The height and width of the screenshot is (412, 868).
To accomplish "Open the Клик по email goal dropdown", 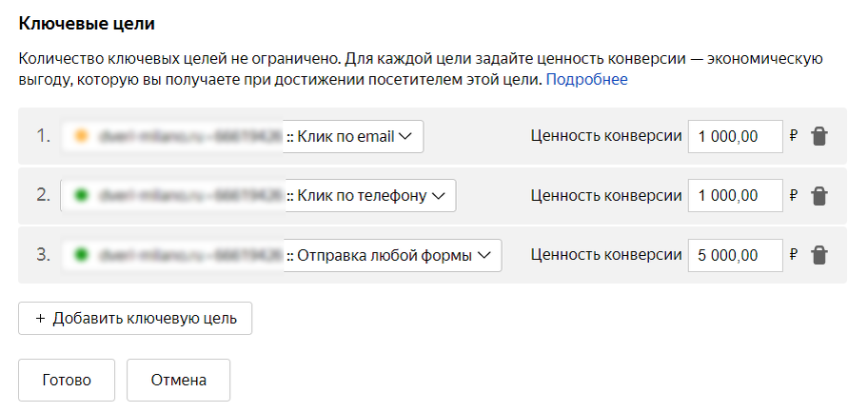I will 242,136.
